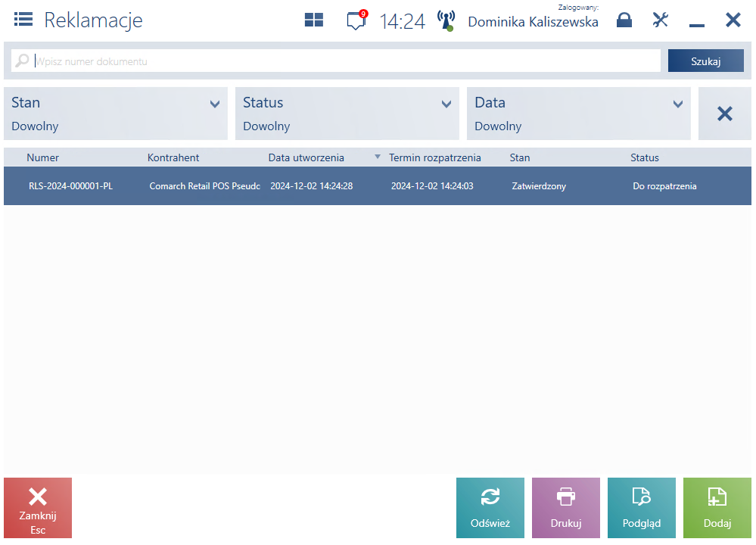Toggle the sort arrow next to Data utworzenia
The height and width of the screenshot is (545, 756).
coord(378,157)
